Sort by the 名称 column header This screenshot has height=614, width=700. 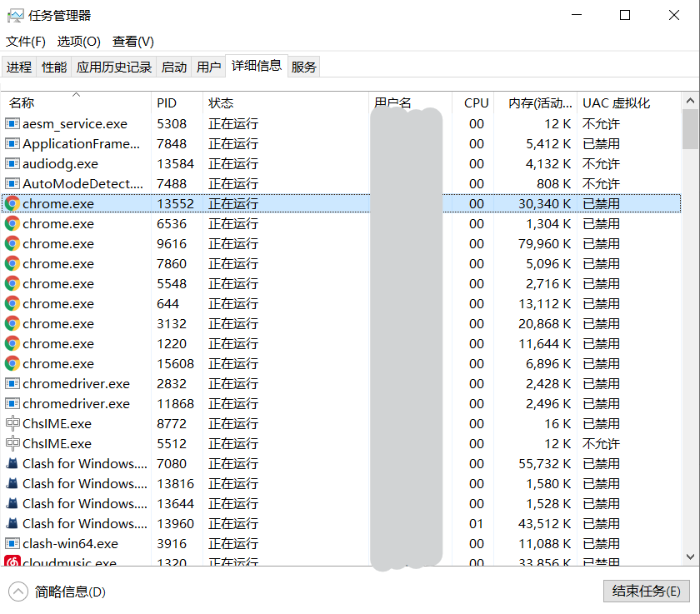22,103
